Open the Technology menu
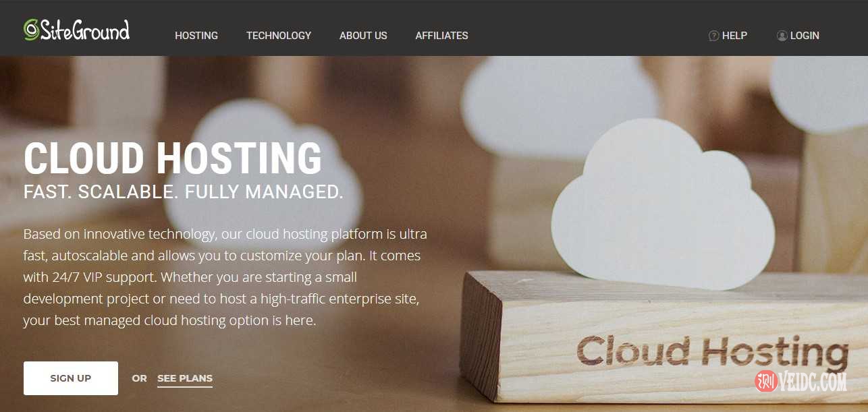 (x=279, y=36)
